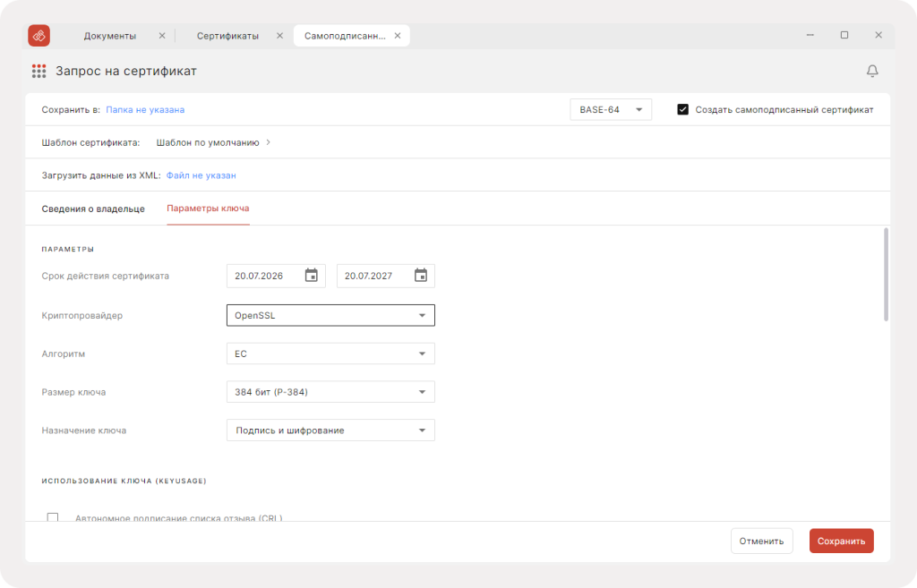Close the Самоподписанн... tab
The height and width of the screenshot is (588, 917).
[397, 36]
